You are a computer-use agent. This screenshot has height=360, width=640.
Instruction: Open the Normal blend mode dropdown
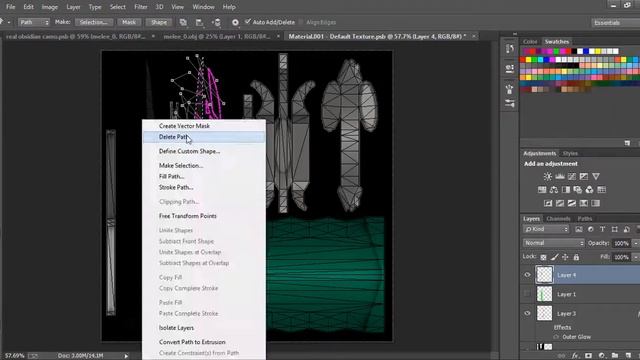(x=554, y=243)
